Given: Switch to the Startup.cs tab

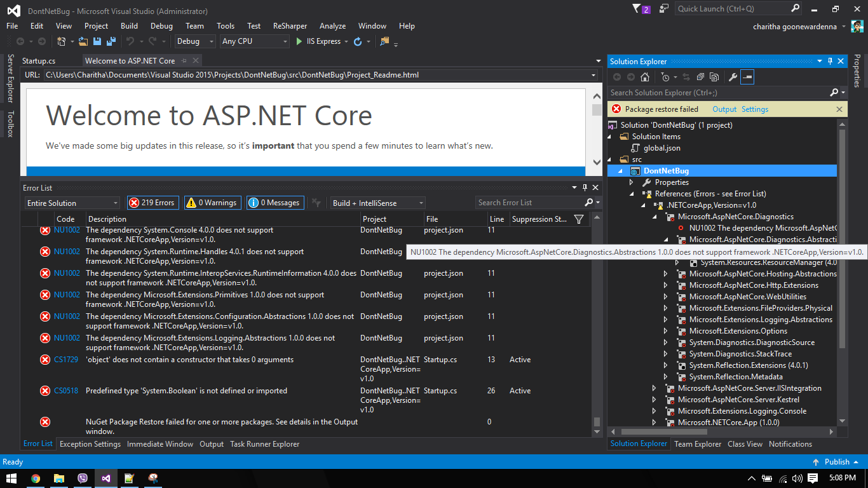Looking at the screenshot, I should tap(39, 61).
